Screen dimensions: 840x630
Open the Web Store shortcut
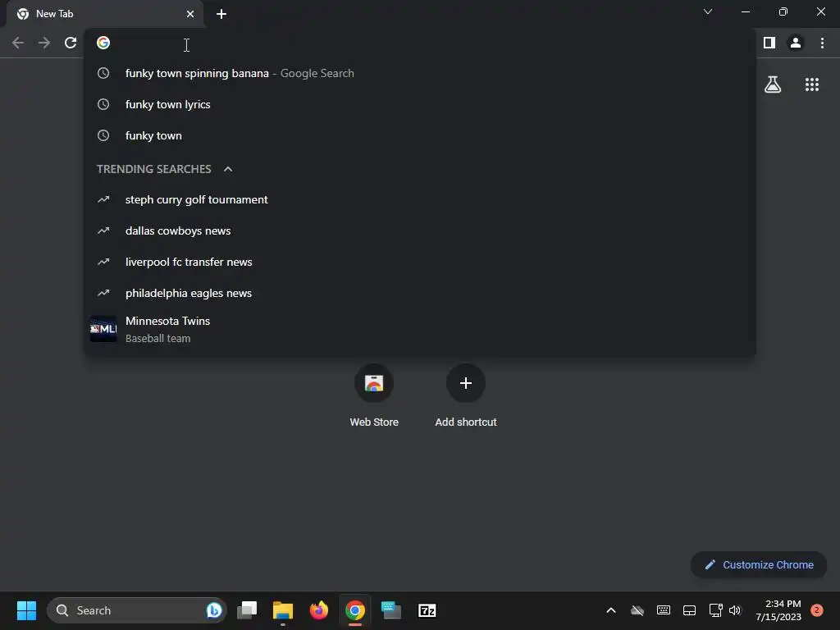[x=374, y=395]
